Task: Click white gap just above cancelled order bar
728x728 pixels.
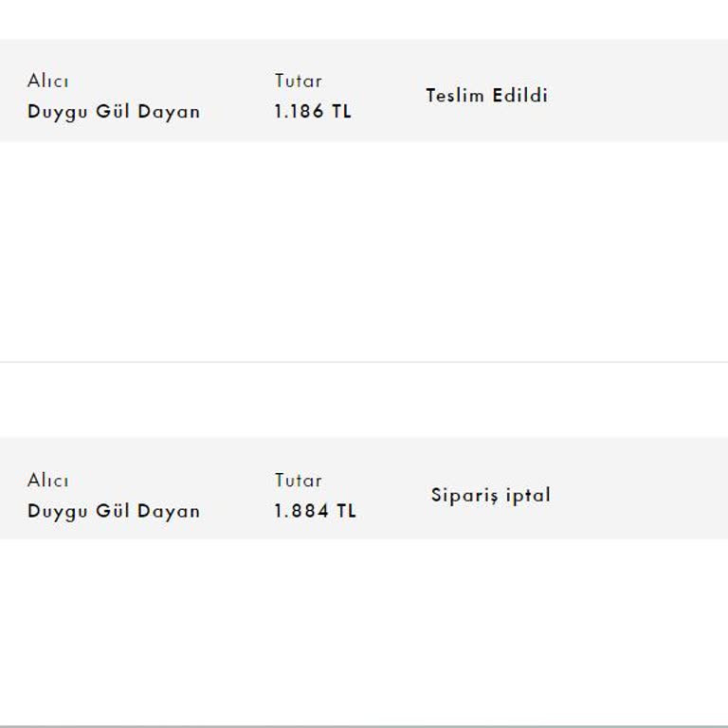Action: point(364,417)
